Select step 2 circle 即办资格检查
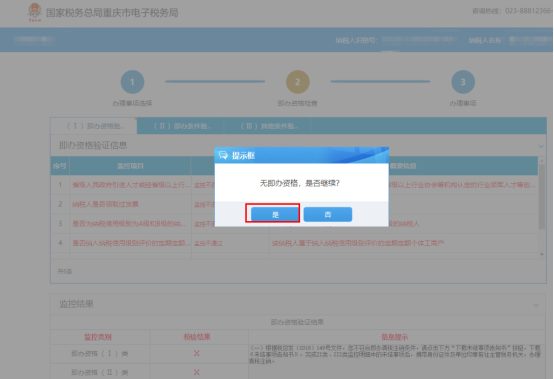The image size is (554, 379). (x=297, y=82)
